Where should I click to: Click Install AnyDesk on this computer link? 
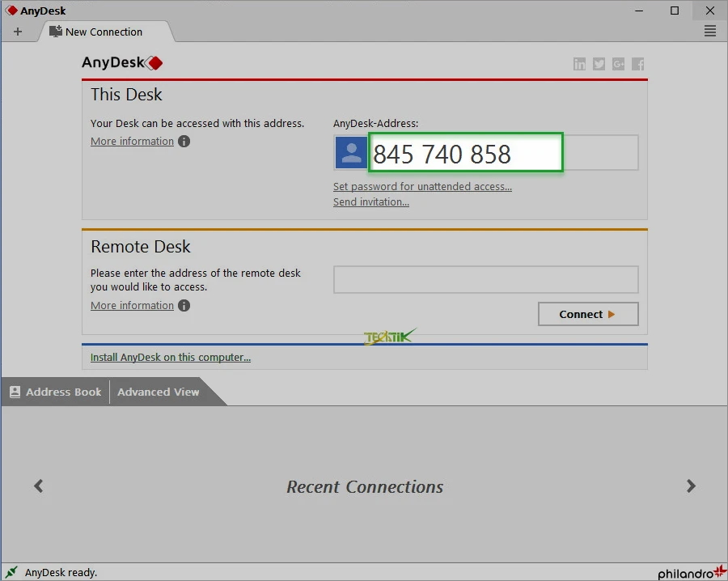coord(171,357)
